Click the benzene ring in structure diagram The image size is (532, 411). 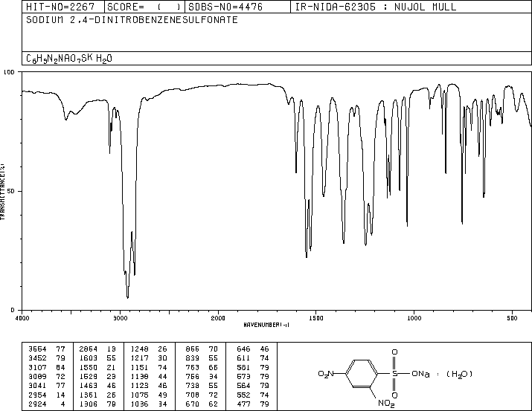tap(362, 374)
